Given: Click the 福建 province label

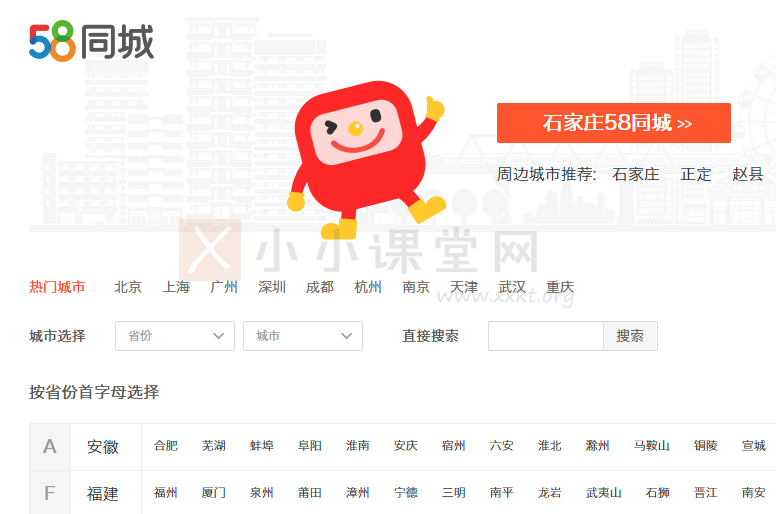Looking at the screenshot, I should coord(103,493).
